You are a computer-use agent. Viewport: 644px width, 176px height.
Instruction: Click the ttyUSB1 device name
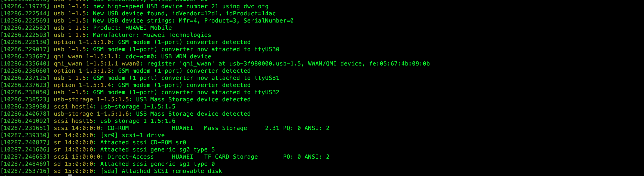pyautogui.click(x=267, y=78)
